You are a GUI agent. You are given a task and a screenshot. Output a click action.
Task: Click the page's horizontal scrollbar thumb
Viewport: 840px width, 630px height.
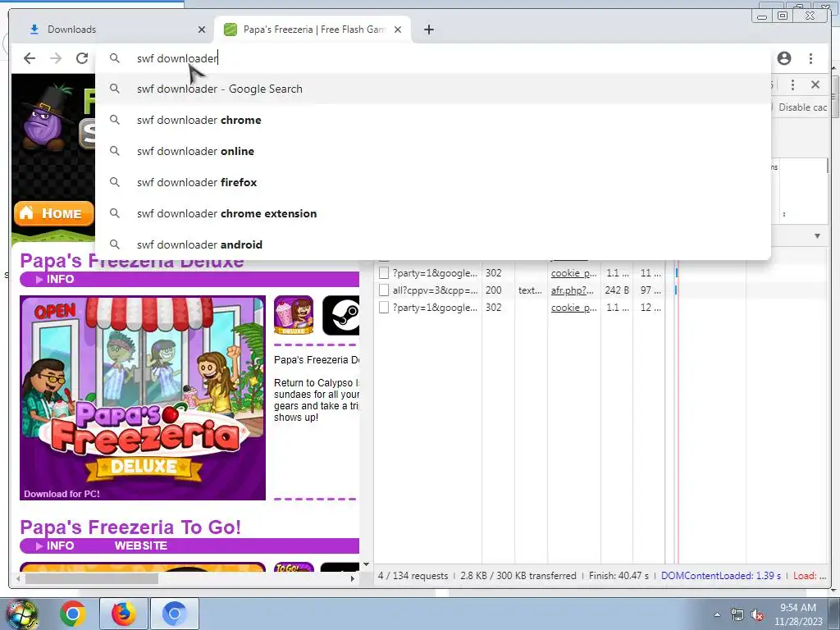coord(92,578)
